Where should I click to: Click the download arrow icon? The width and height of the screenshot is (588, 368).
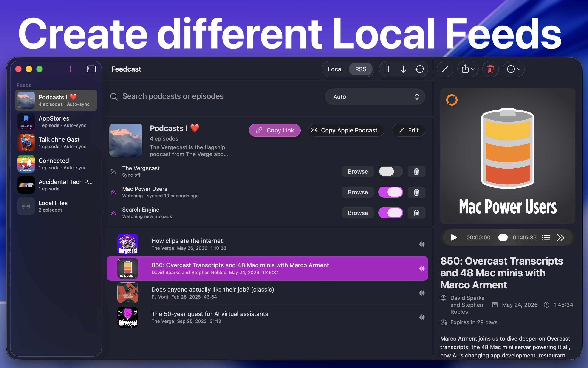tap(403, 69)
